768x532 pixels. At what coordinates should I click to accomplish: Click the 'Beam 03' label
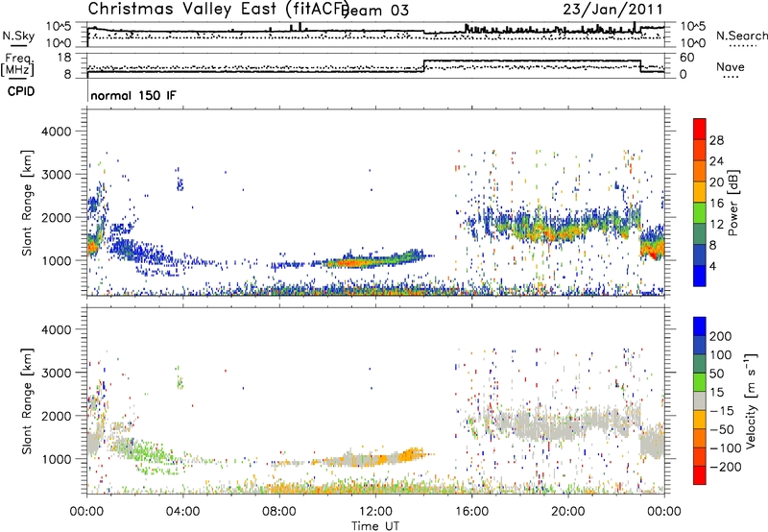tap(376, 11)
